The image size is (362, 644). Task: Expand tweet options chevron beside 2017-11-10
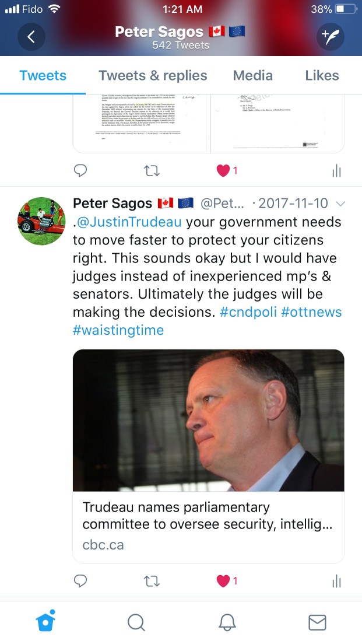click(340, 204)
